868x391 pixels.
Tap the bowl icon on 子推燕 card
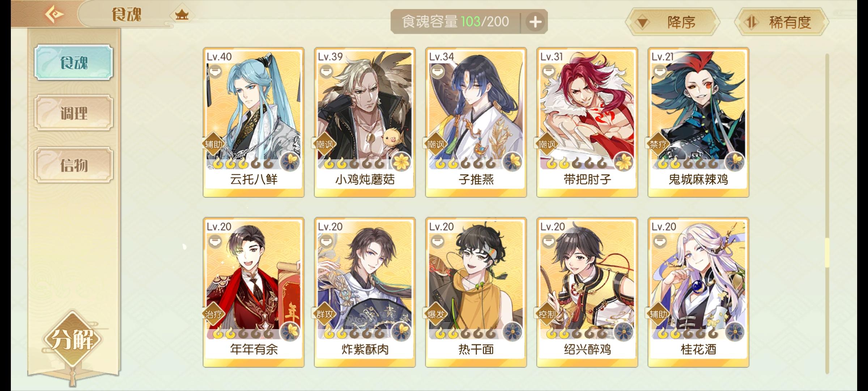coord(437,72)
